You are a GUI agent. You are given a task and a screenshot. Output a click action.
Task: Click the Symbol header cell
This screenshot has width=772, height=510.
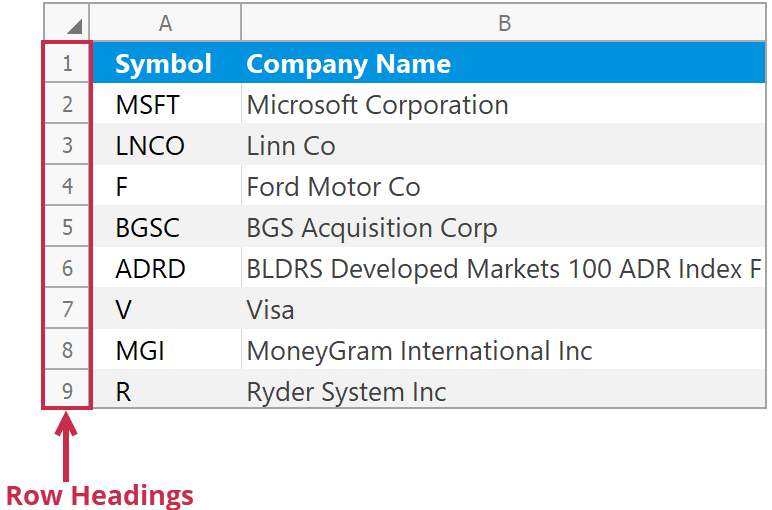(x=164, y=64)
